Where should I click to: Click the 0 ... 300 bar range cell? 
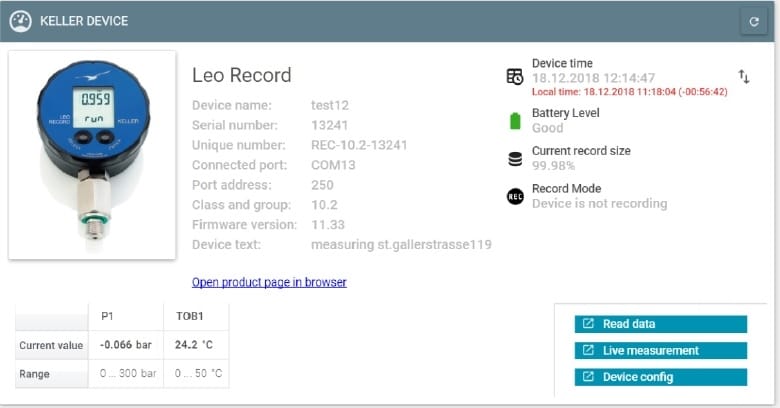coord(126,373)
